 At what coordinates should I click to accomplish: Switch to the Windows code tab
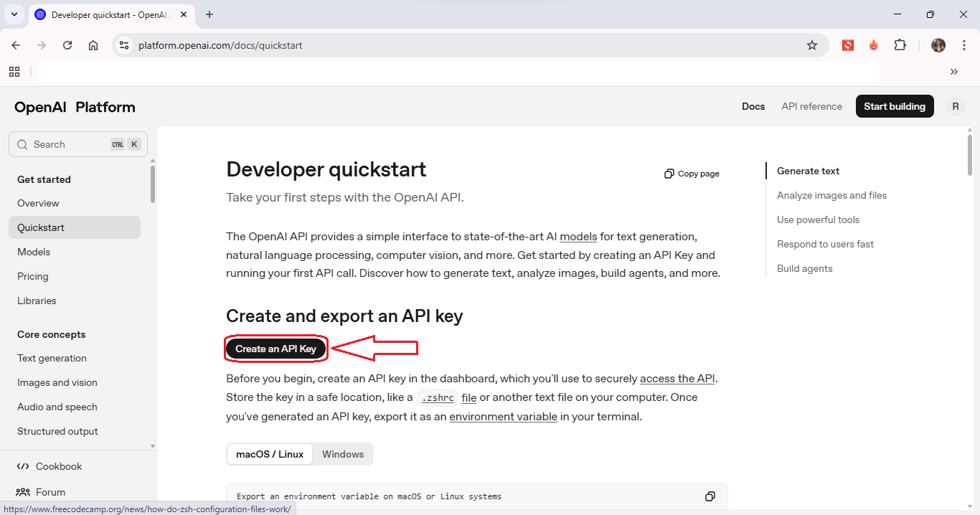[343, 454]
